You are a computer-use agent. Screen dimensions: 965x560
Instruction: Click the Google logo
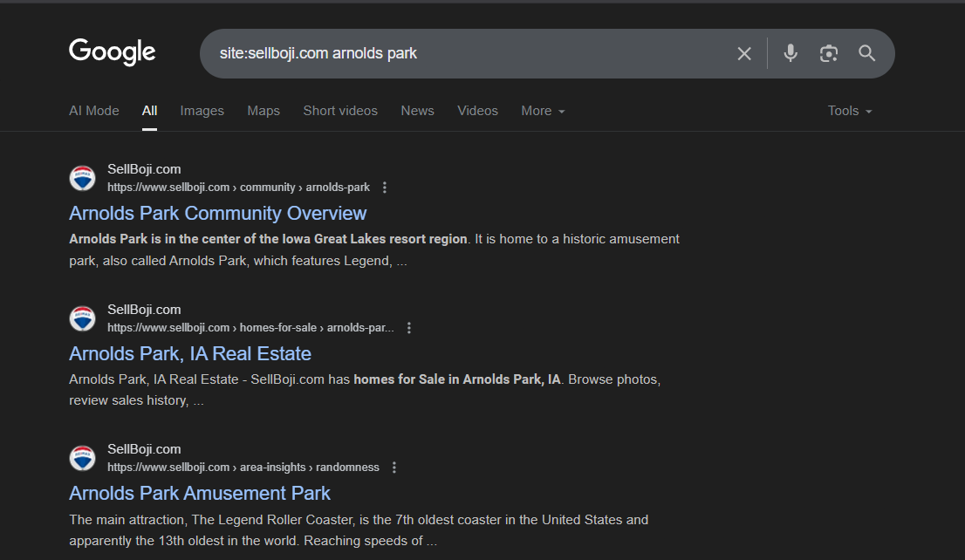112,52
